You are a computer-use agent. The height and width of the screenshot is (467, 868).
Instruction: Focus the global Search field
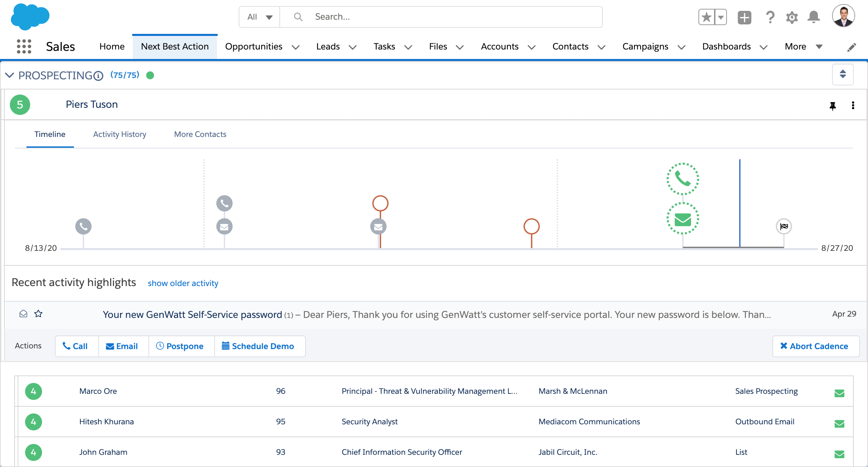(441, 17)
